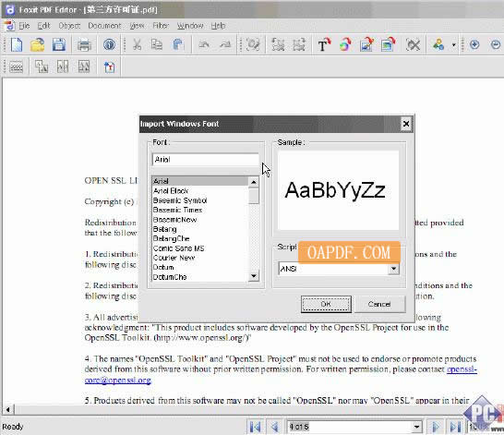Close the Import Windows Font dialog

(x=406, y=124)
